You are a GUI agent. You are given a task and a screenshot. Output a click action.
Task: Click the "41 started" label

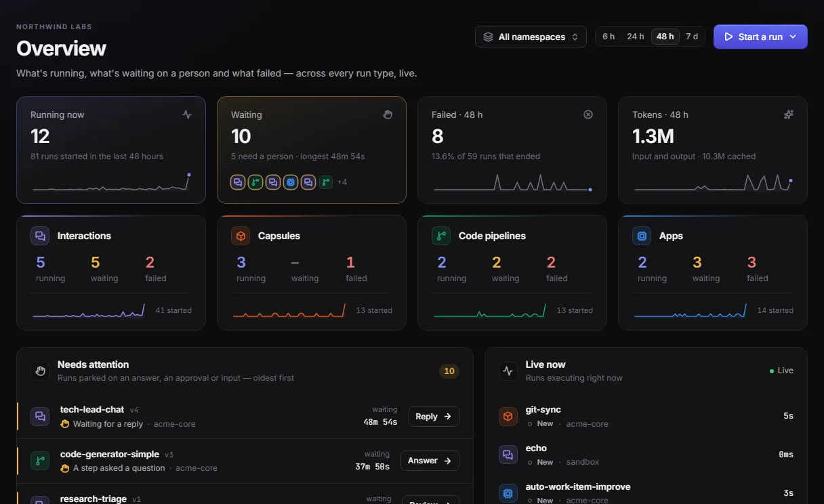coord(173,310)
